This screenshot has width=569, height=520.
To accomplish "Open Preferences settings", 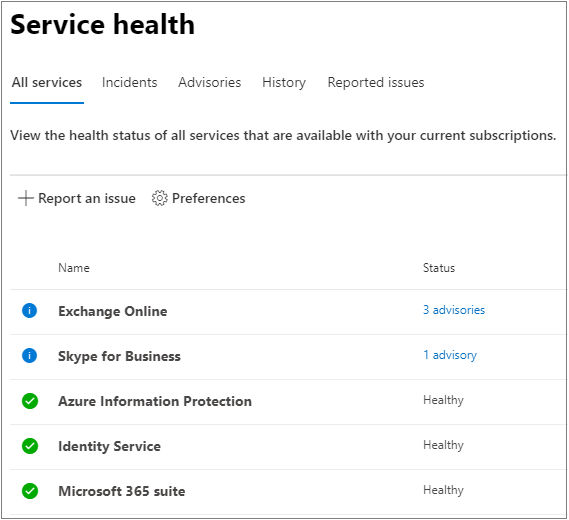I will (198, 198).
